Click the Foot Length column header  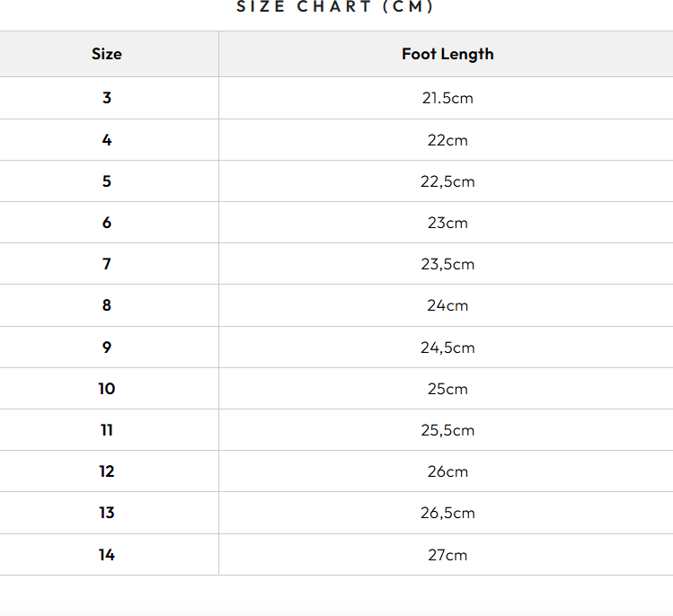[x=447, y=54]
